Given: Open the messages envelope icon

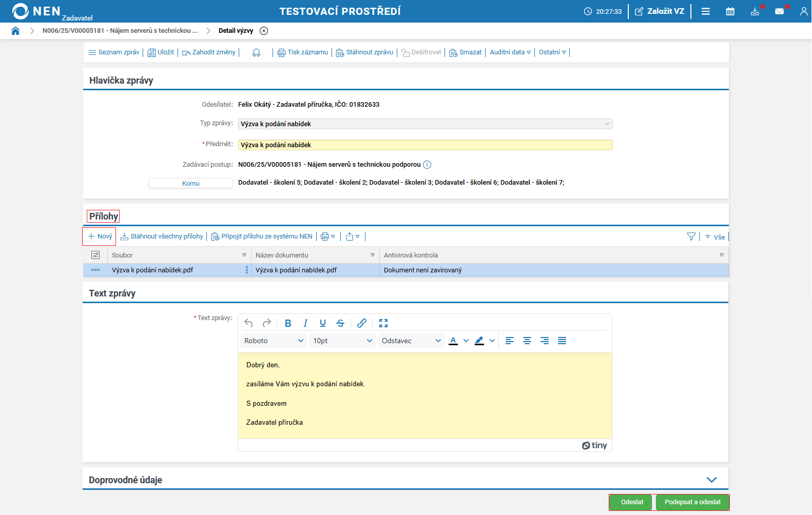Looking at the screenshot, I should [779, 11].
